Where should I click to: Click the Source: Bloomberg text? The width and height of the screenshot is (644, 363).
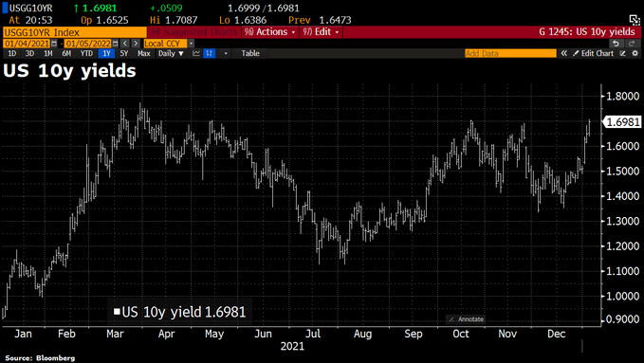pos(40,358)
